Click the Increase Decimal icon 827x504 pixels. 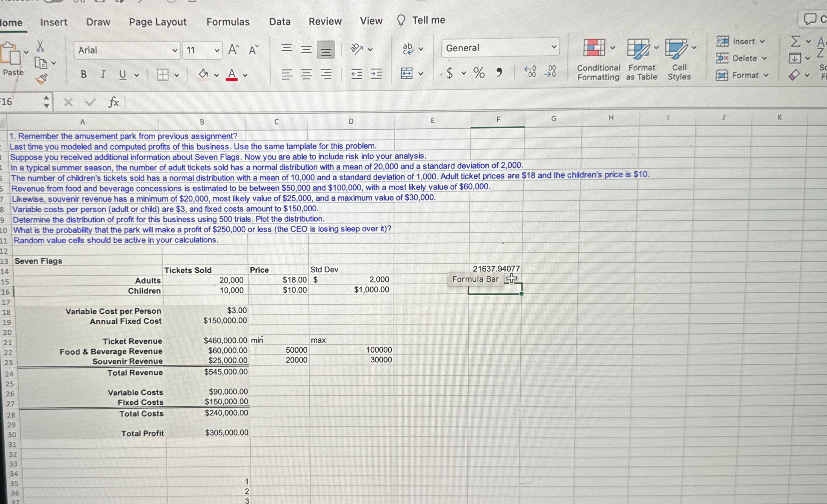click(x=530, y=72)
